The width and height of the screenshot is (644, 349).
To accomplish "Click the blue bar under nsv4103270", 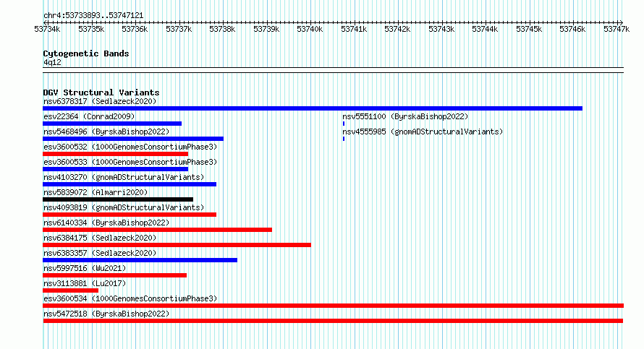I will (x=130, y=184).
